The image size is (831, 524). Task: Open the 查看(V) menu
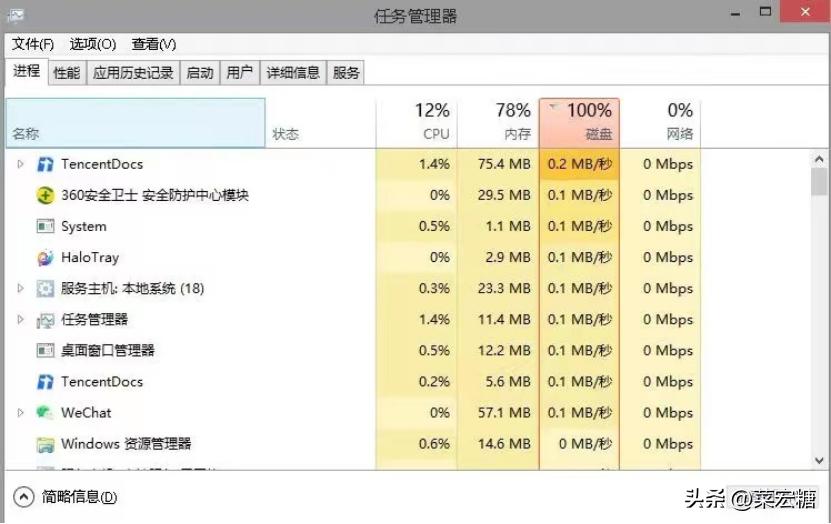pos(154,45)
